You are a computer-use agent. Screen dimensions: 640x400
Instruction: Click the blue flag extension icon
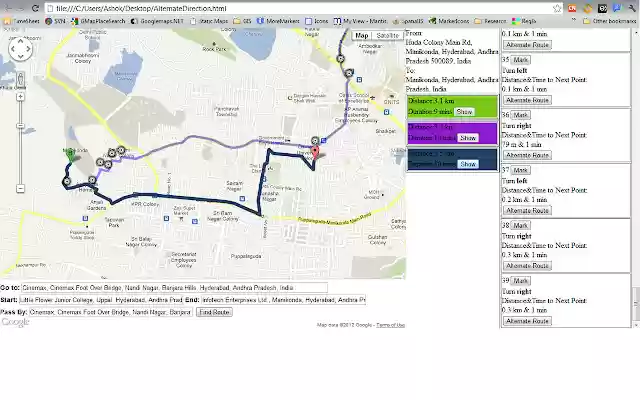pos(617,8)
